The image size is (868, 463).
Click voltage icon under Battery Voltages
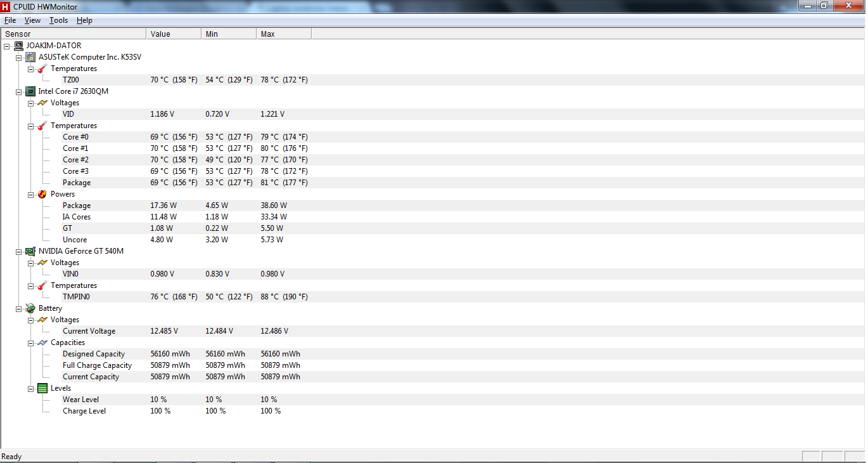click(42, 320)
